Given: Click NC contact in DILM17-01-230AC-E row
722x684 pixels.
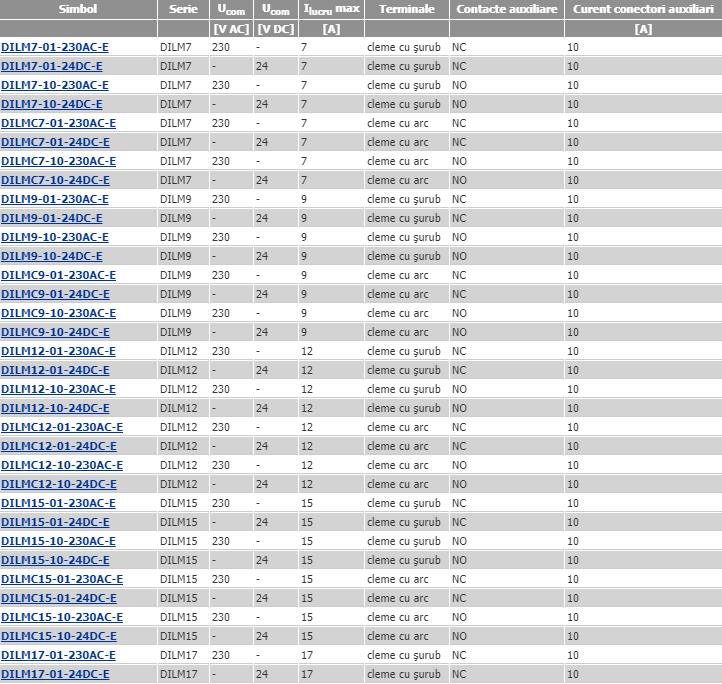Looking at the screenshot, I should pos(459,655).
